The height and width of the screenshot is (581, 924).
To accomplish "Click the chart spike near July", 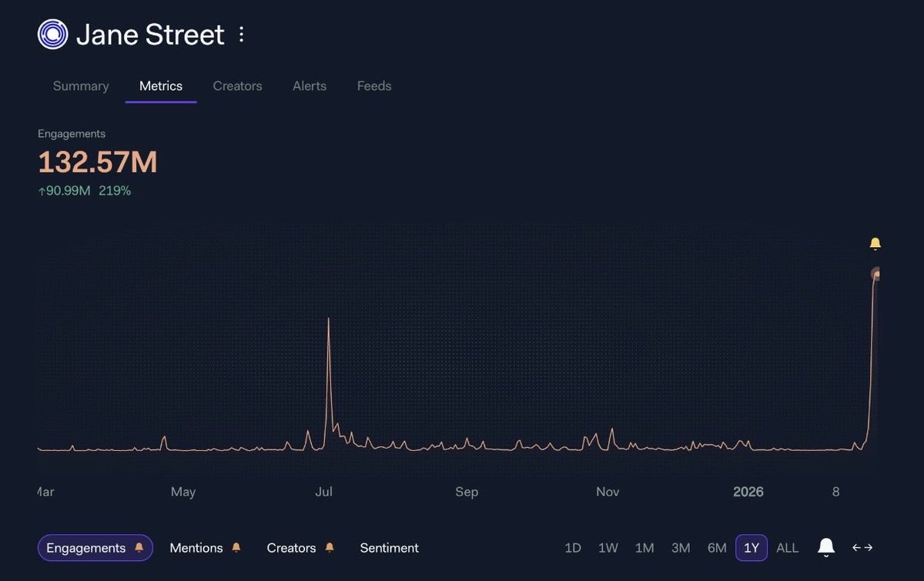I will pos(329,319).
